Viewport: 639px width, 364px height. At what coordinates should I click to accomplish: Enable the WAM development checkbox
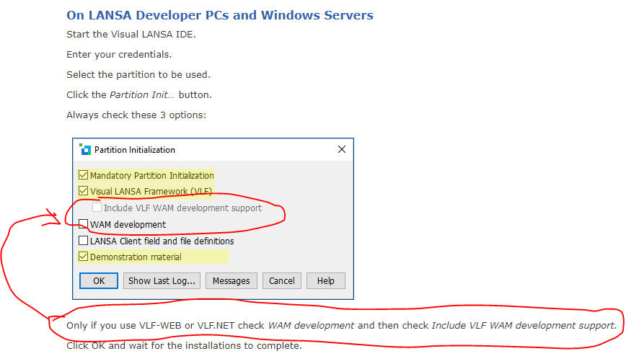tap(83, 224)
